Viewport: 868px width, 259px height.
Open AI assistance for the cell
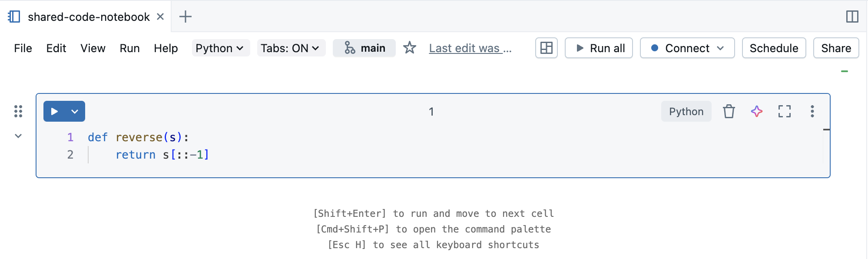click(x=757, y=111)
